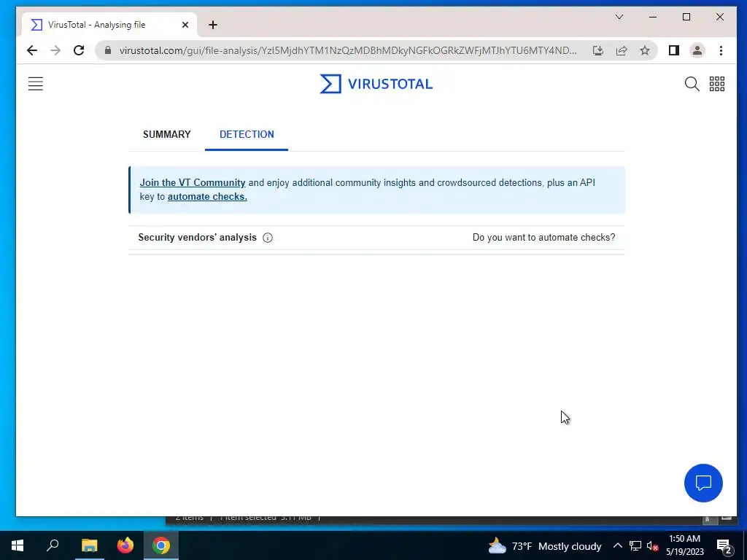Minimize the Chrome window

[653, 17]
